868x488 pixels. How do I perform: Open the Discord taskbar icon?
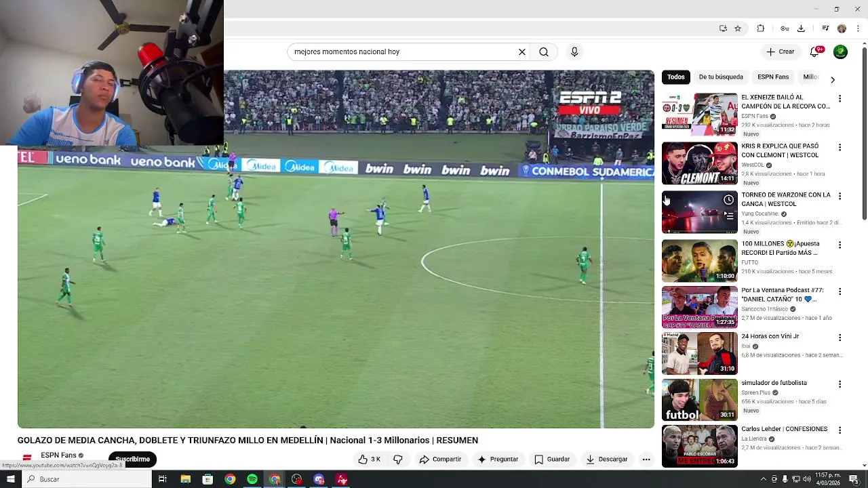click(319, 479)
